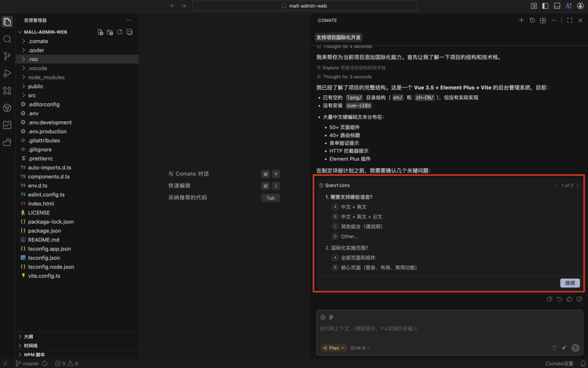Toggle the primary sidebar layout icon
Image resolution: width=588 pixels, height=368 pixels.
click(x=545, y=5)
